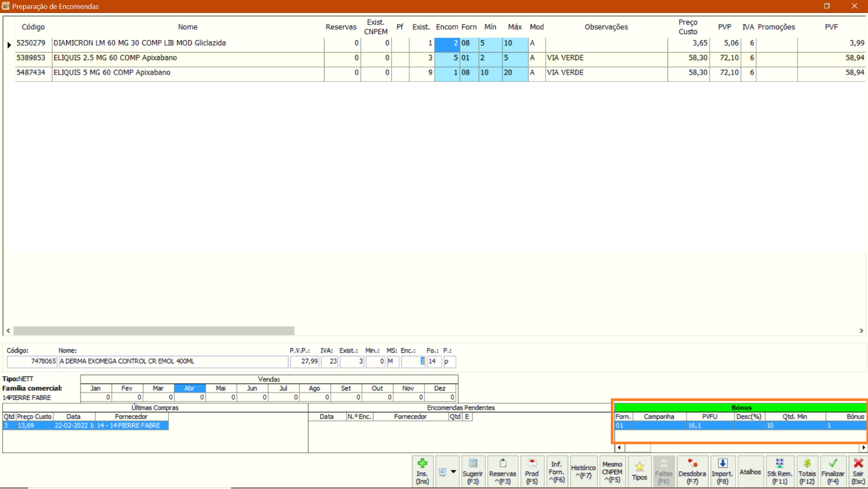
Task: Click the green plus Ins. button
Action: (422, 471)
